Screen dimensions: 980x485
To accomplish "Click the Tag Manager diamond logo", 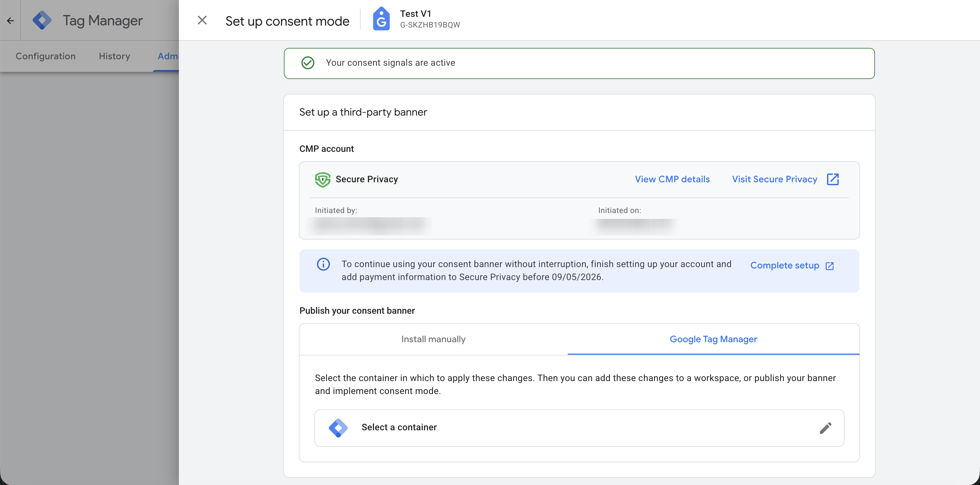I will pyautogui.click(x=42, y=20).
